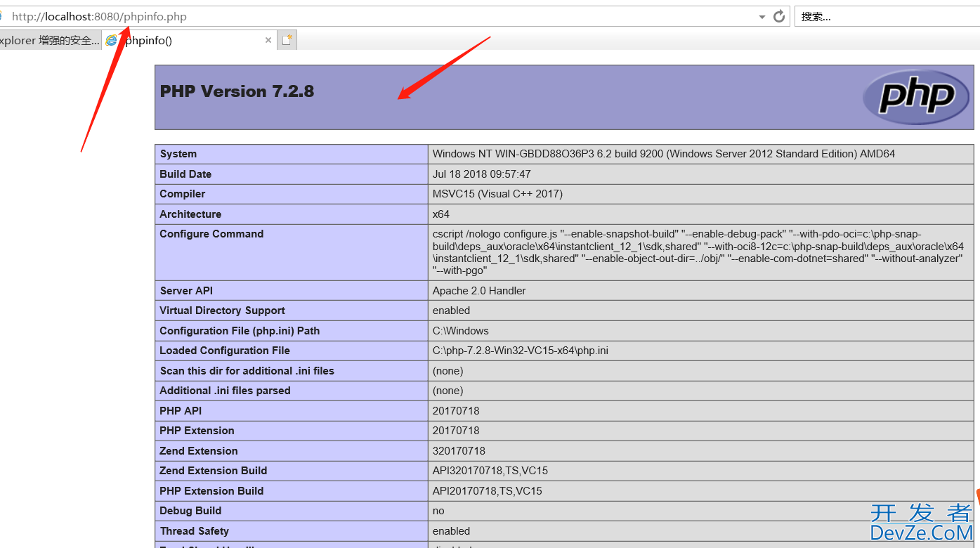Switch to the phpinfo() tab
The height and width of the screenshot is (548, 980).
pyautogui.click(x=188, y=40)
